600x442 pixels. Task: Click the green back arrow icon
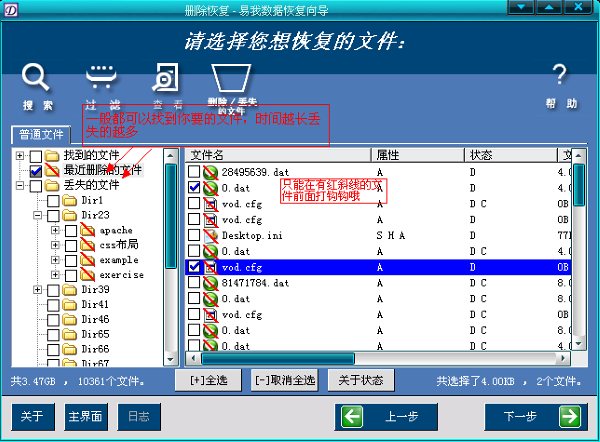(352, 416)
